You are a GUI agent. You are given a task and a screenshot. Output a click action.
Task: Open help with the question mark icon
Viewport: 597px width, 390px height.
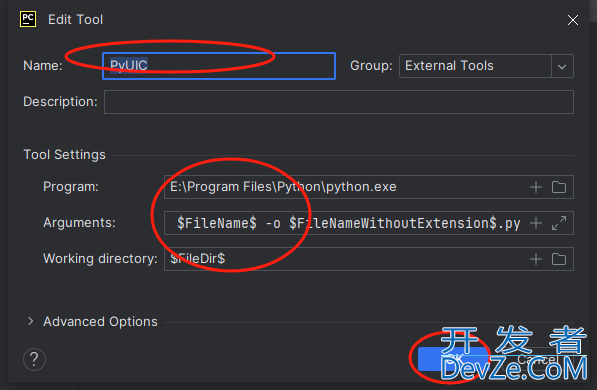[34, 359]
